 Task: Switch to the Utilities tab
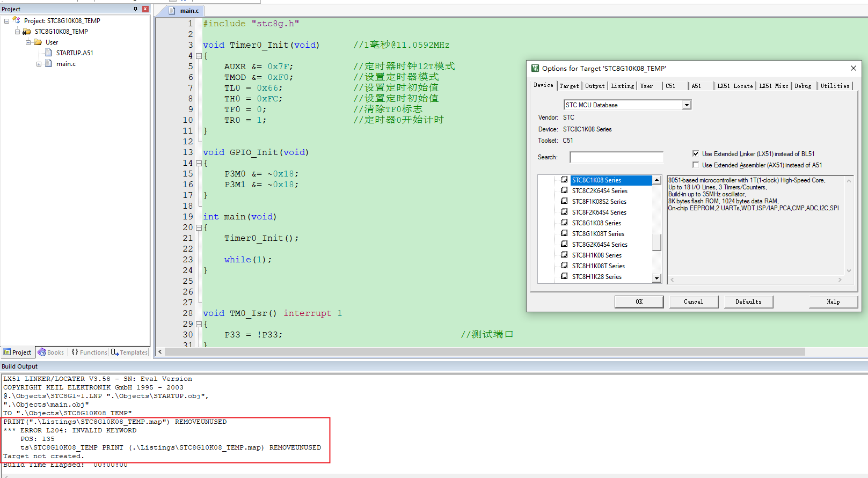tap(835, 86)
